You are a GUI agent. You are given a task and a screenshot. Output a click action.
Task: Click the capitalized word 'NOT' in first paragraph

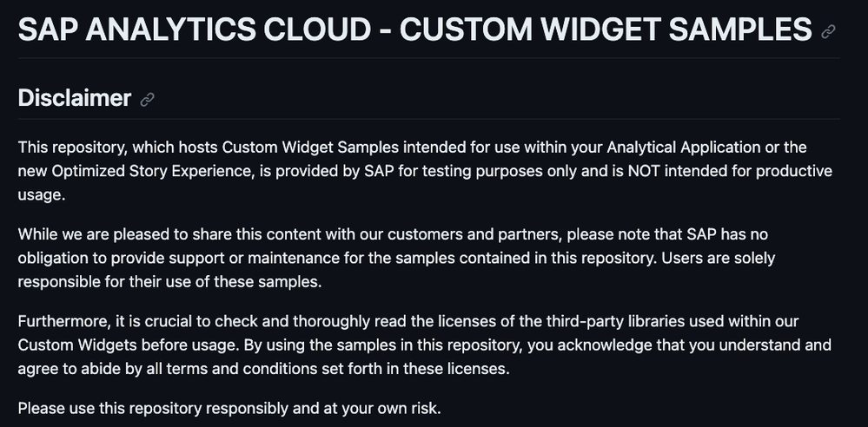[644, 171]
